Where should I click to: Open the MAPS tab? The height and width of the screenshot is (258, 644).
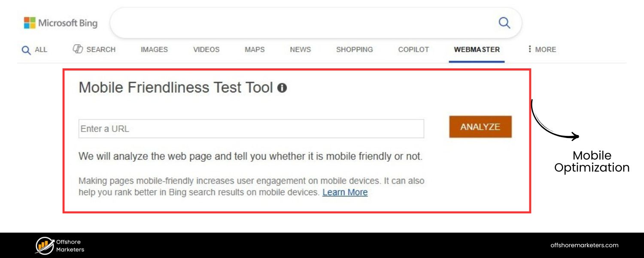(x=254, y=49)
